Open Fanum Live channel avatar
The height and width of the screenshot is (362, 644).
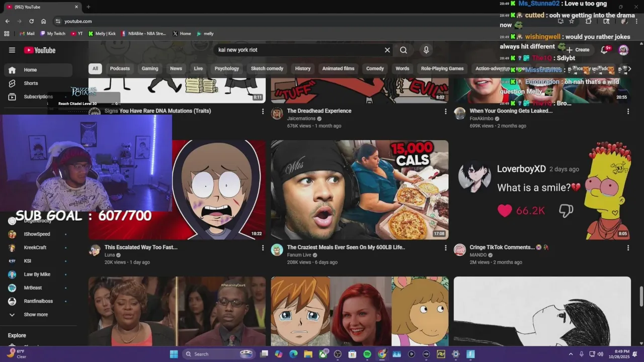[x=277, y=250]
